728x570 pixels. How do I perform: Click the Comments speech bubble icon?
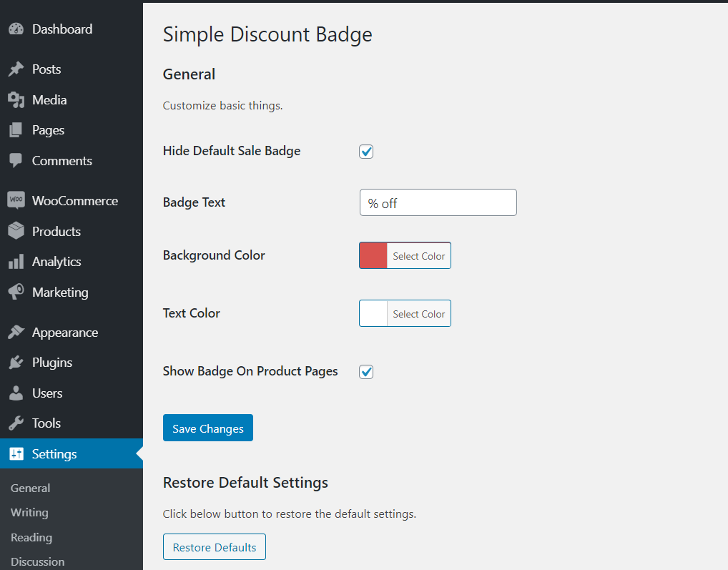click(x=16, y=161)
